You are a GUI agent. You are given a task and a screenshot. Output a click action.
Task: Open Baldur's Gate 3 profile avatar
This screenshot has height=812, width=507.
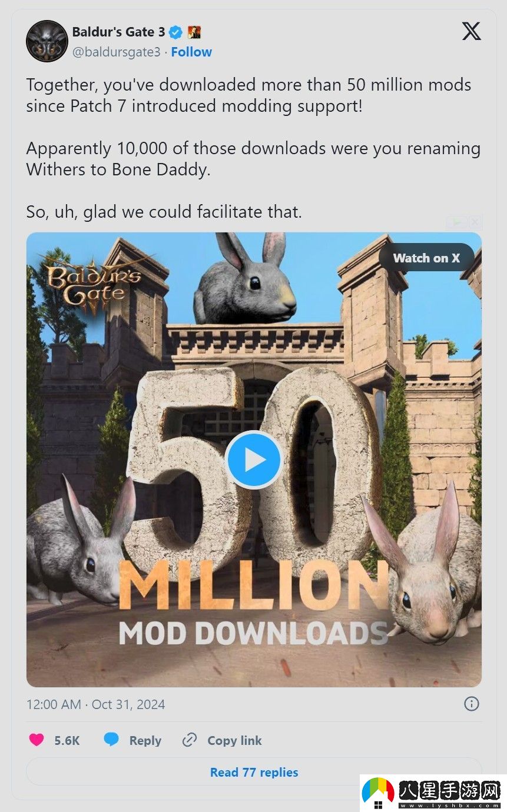47,41
